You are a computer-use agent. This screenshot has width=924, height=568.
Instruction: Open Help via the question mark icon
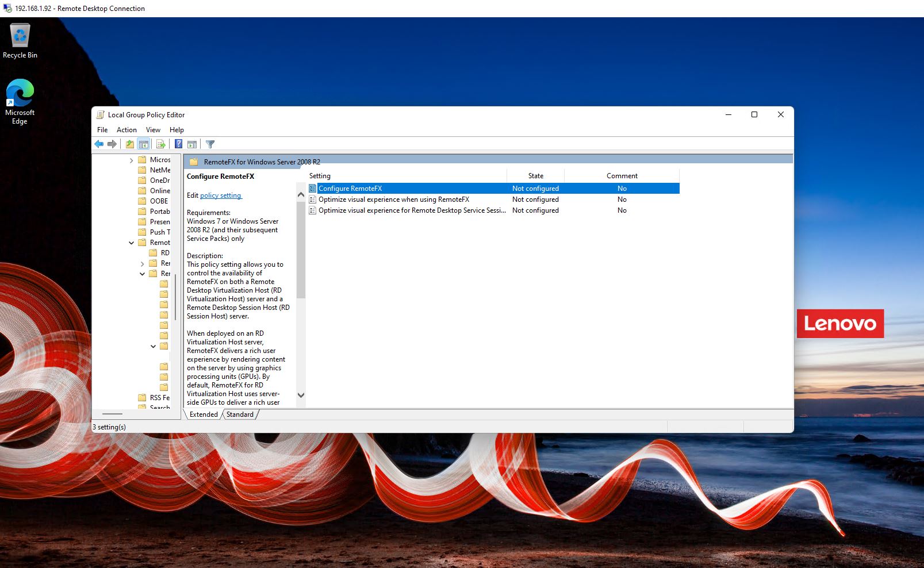pyautogui.click(x=179, y=144)
